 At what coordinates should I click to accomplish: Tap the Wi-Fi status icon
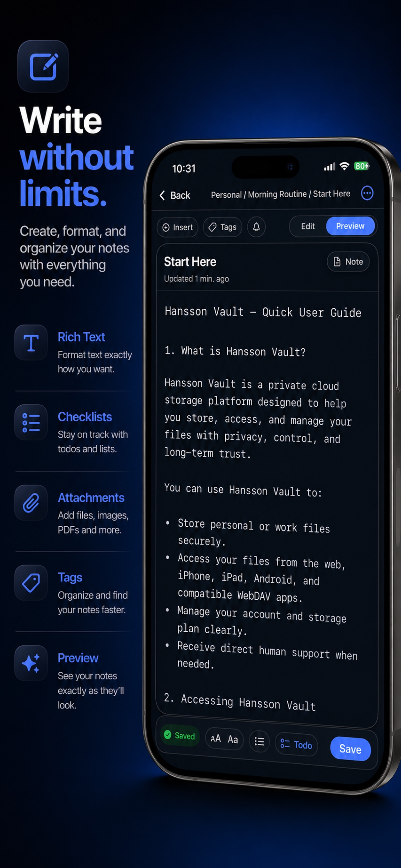pos(344,166)
